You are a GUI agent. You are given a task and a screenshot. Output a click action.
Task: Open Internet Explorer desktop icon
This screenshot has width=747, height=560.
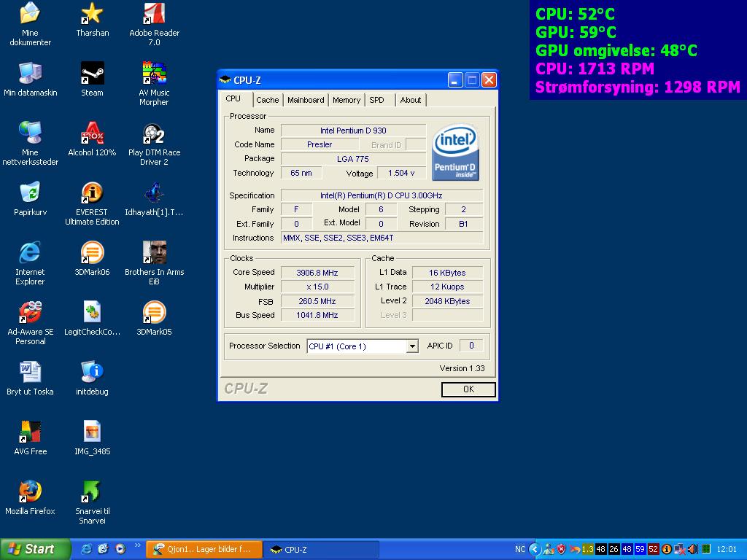click(x=30, y=252)
